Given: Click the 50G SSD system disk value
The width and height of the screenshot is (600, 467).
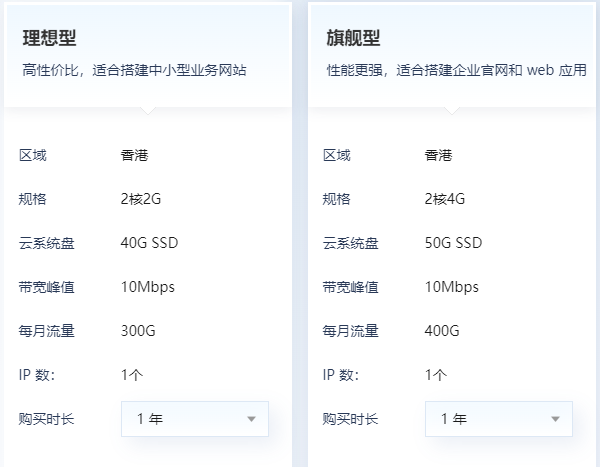Looking at the screenshot, I should click(453, 243).
